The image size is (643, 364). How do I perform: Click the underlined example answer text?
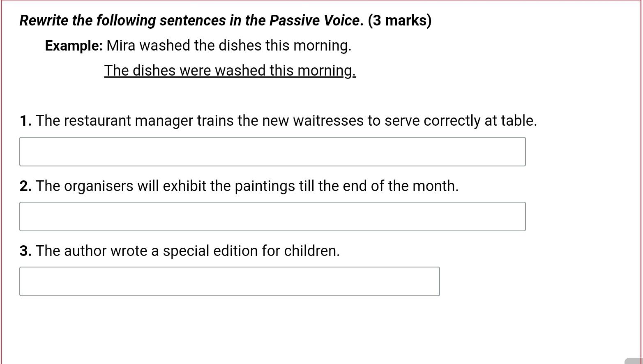[229, 70]
